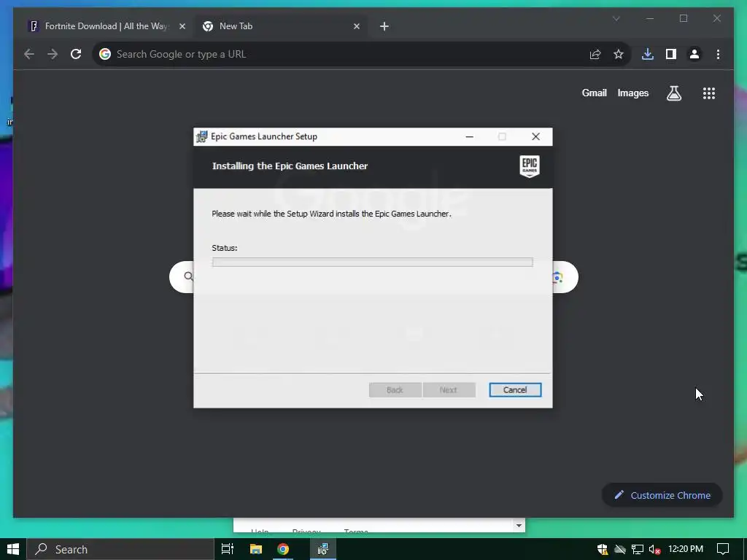The image size is (747, 560).
Task: Click the Google icon in the address bar
Action: (x=105, y=54)
